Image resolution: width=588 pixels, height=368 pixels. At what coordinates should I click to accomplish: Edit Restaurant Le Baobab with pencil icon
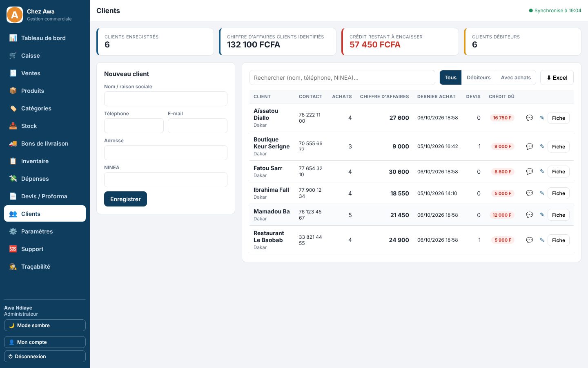542,240
